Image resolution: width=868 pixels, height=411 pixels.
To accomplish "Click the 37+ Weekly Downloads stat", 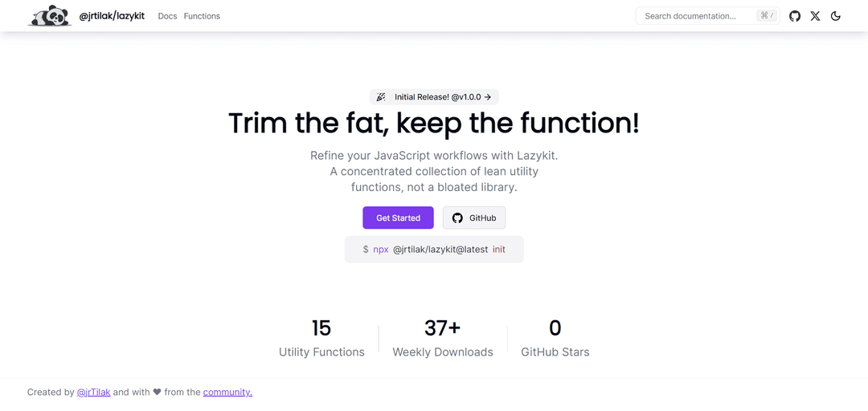I will pyautogui.click(x=442, y=337).
